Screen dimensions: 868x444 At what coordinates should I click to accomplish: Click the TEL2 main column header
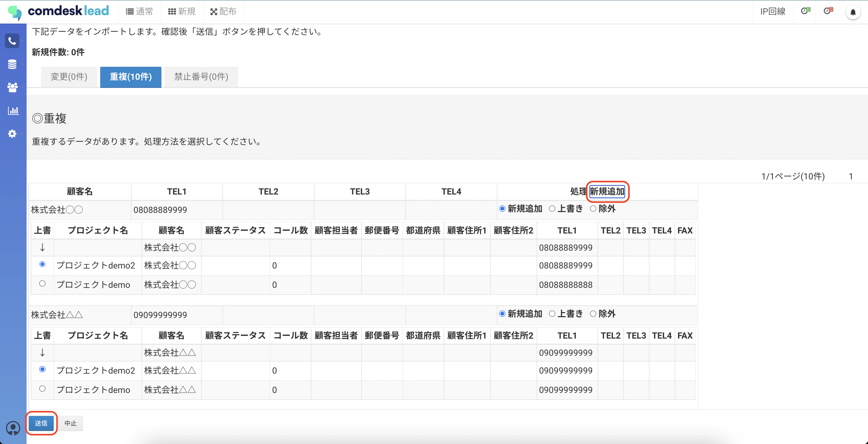(268, 192)
